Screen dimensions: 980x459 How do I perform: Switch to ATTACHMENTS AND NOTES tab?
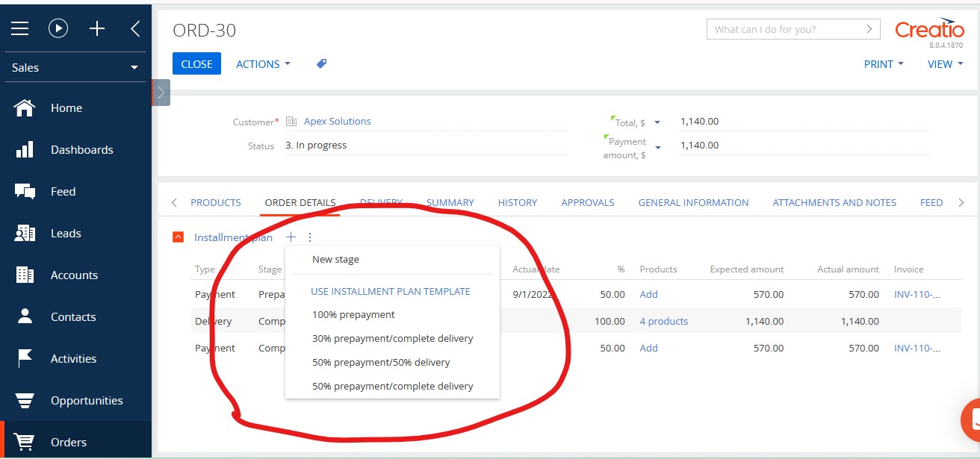[x=834, y=202]
